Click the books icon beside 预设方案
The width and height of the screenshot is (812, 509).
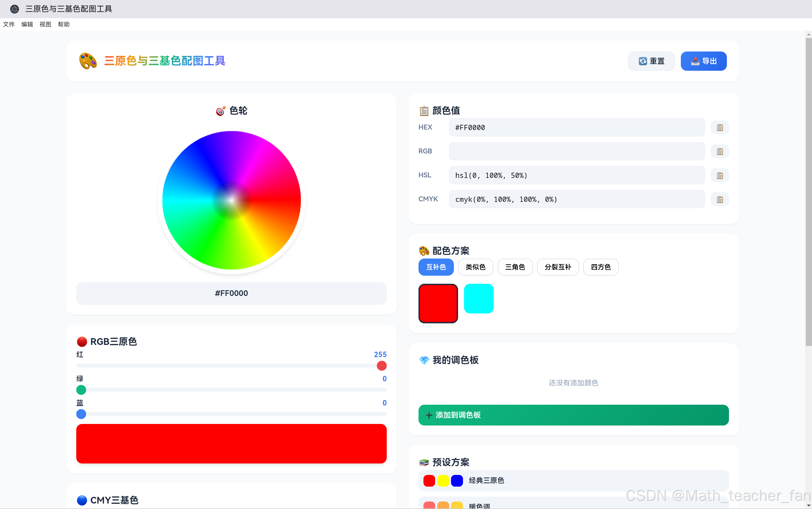pos(424,462)
